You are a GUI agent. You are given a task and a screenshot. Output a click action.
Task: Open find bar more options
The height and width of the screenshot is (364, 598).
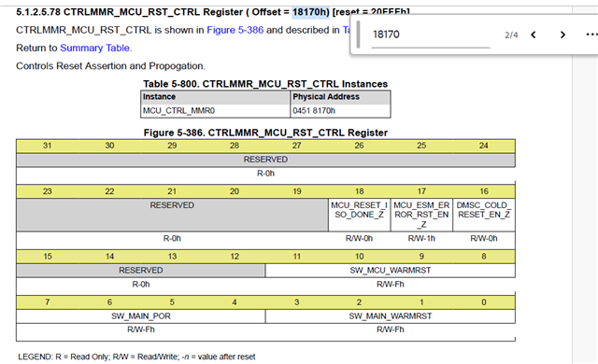591,35
